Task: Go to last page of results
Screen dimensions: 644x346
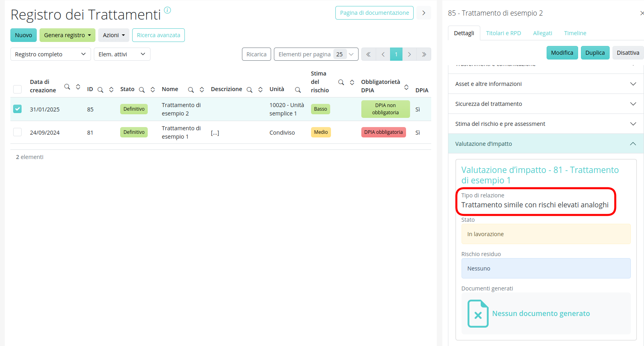Action: coord(424,54)
